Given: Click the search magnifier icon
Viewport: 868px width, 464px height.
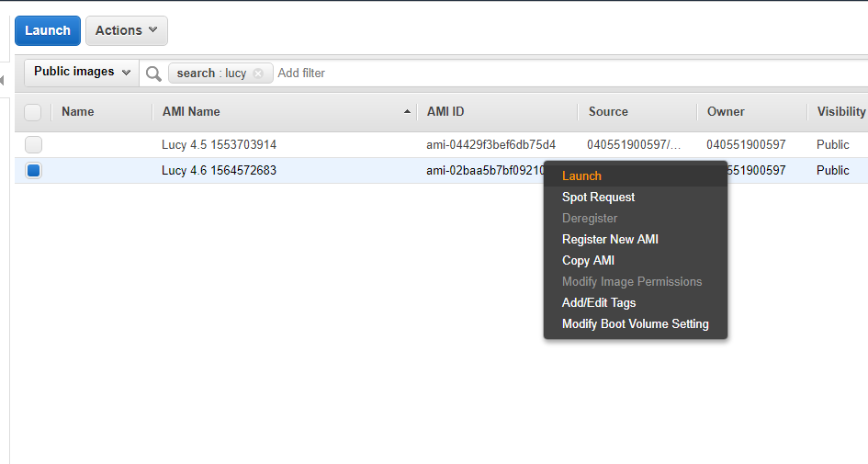Looking at the screenshot, I should click(x=154, y=74).
